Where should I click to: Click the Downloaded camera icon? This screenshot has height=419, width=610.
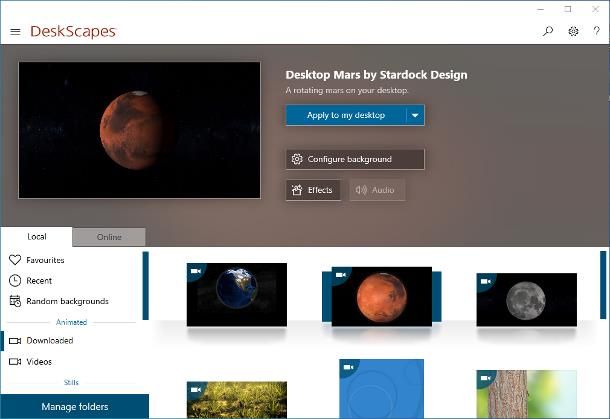pos(15,341)
